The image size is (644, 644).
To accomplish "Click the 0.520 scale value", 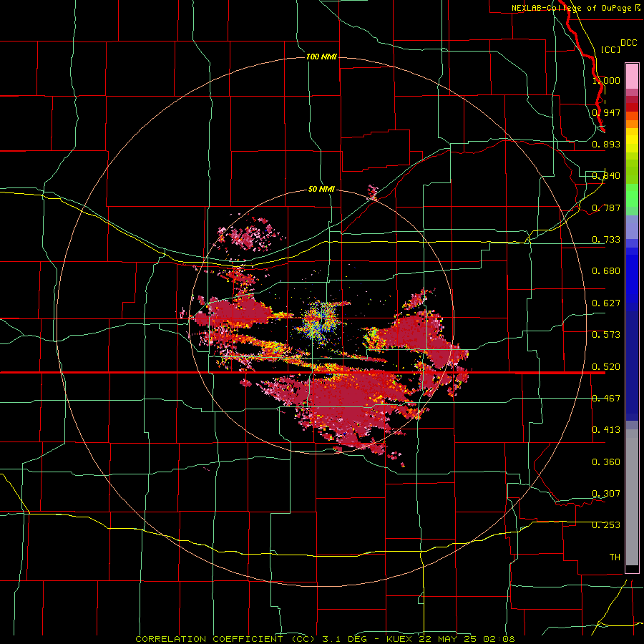I will tap(606, 367).
